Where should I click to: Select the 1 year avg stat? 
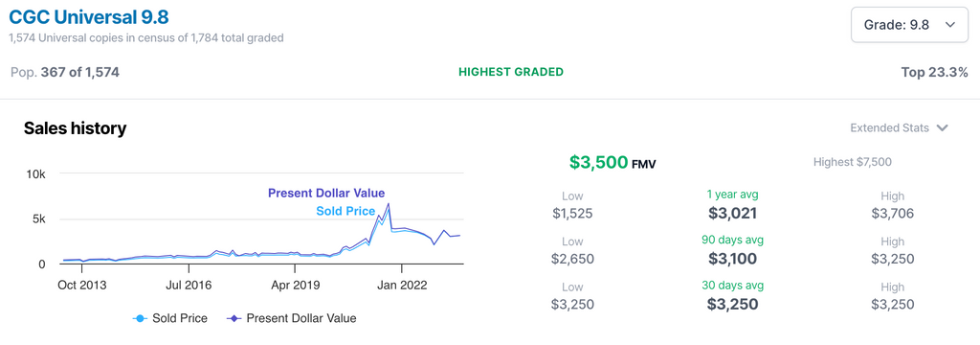732,206
